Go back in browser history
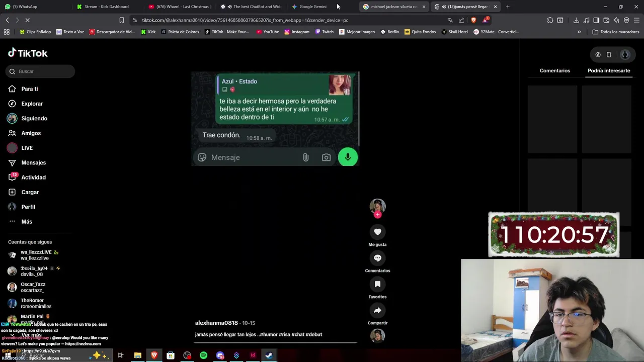Screen dimensions: 644x362 [x=7, y=20]
